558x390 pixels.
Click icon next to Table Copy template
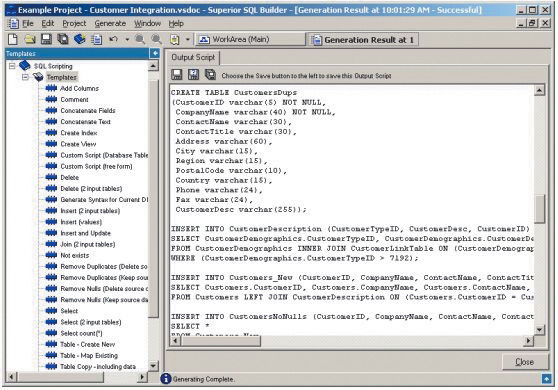(x=51, y=367)
